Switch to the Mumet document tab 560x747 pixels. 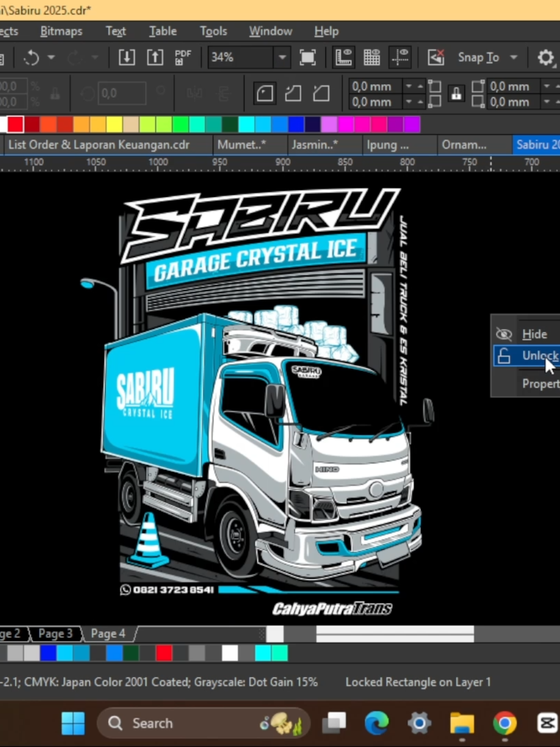coord(250,145)
